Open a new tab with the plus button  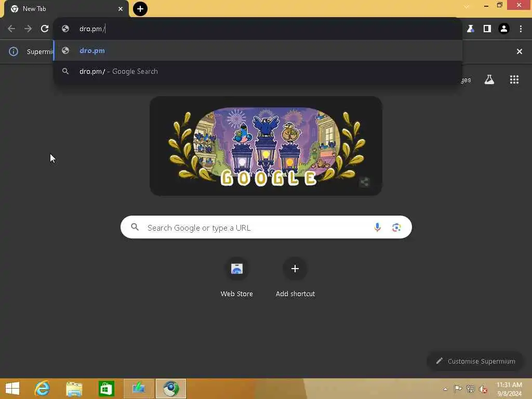click(140, 9)
